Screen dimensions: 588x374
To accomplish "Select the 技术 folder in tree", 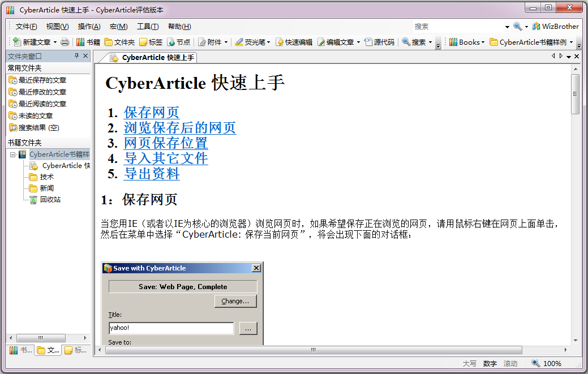I will tap(42, 177).
